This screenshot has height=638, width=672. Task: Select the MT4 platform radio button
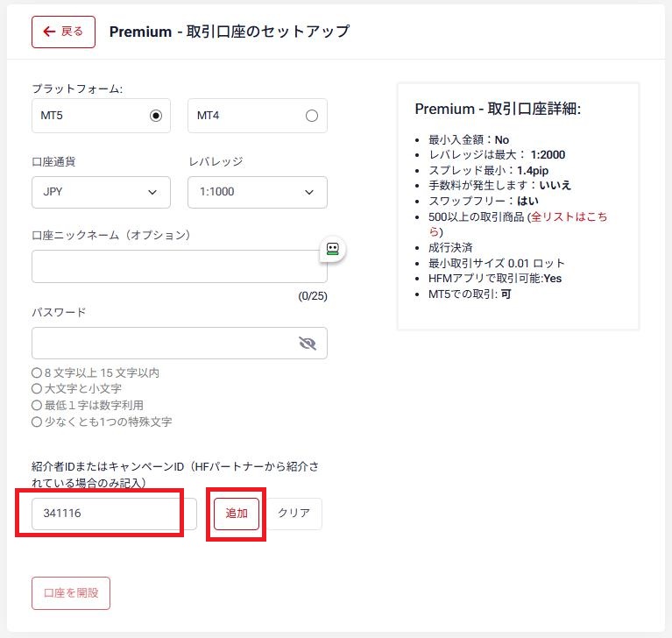311,116
